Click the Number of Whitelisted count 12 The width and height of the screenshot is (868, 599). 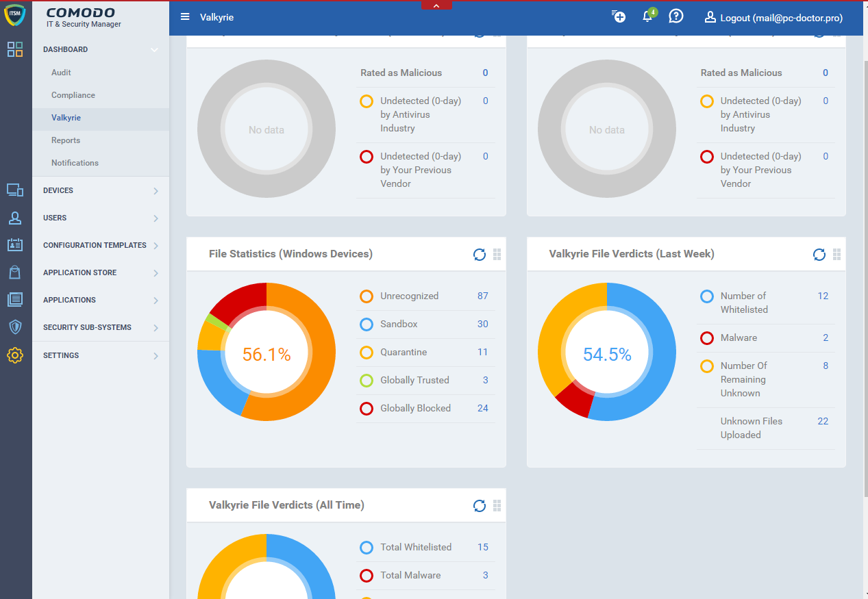(823, 296)
